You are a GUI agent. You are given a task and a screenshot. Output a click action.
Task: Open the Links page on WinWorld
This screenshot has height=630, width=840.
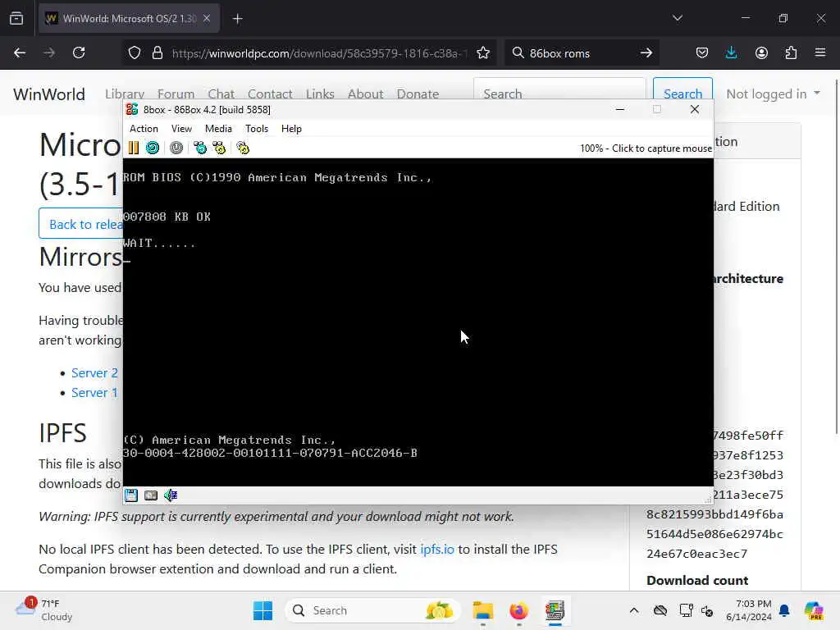(x=321, y=94)
